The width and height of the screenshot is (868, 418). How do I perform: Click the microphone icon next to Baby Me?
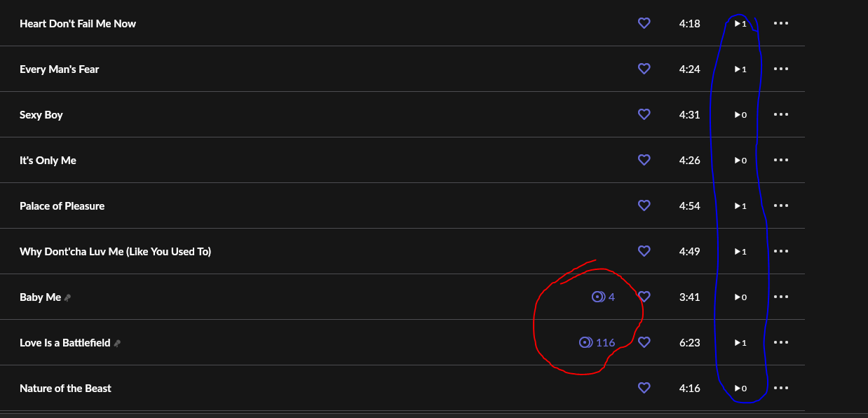[67, 297]
